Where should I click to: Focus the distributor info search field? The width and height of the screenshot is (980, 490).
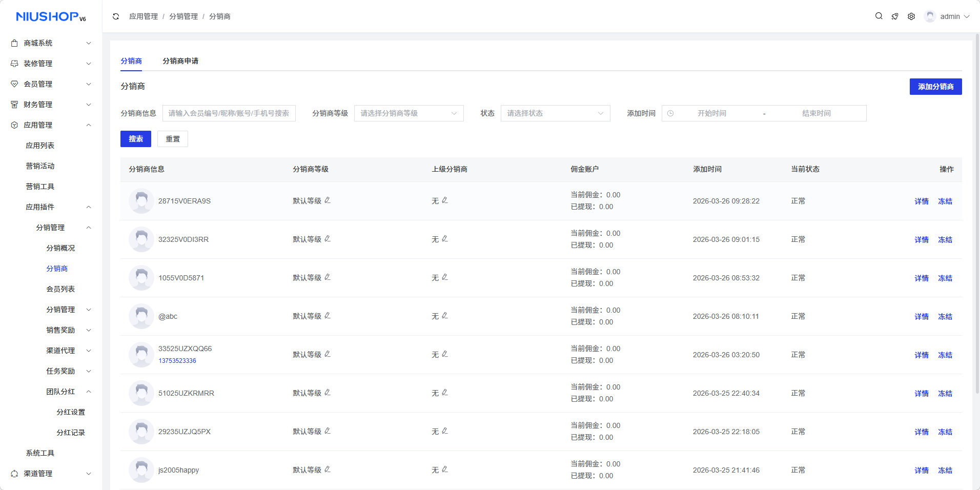pyautogui.click(x=229, y=113)
